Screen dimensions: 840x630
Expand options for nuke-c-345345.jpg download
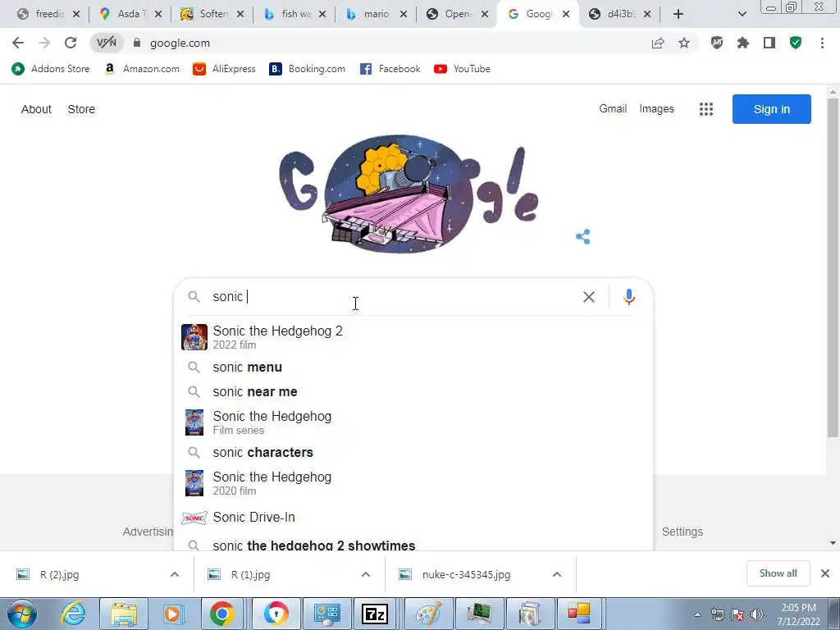coord(557,574)
